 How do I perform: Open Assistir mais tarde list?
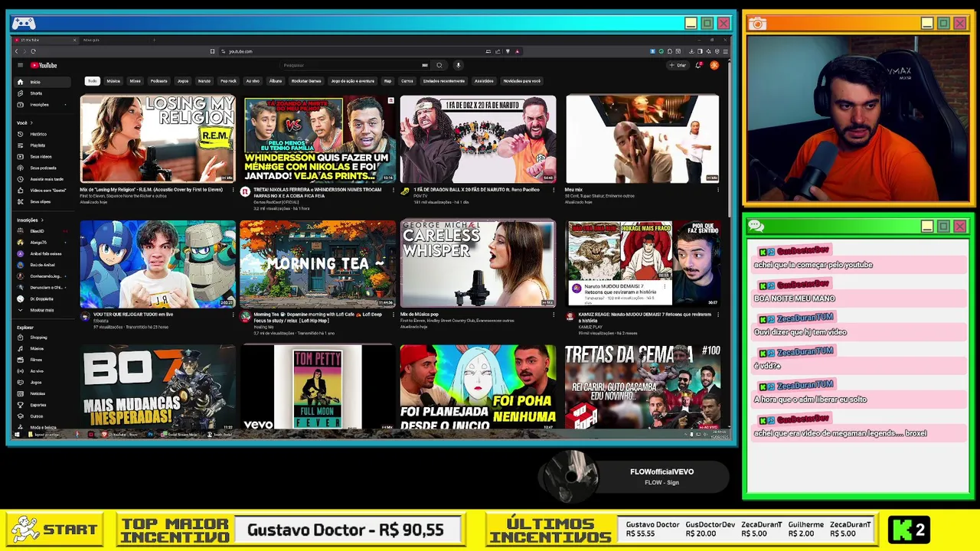42,179
